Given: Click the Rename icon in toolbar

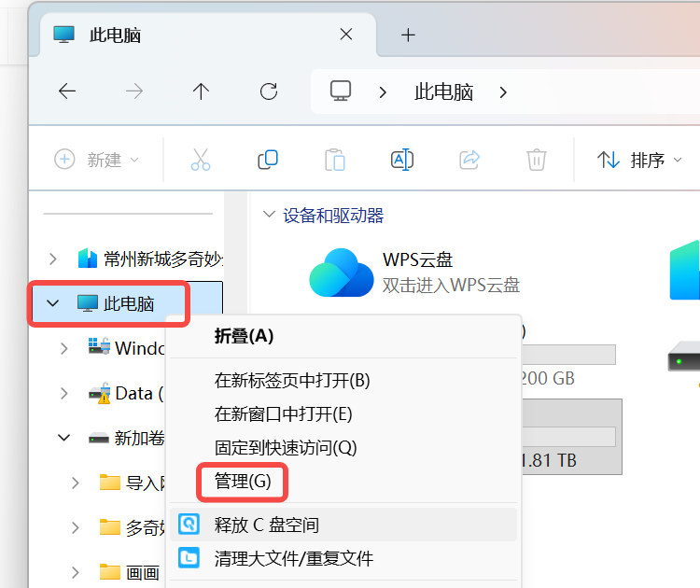Looking at the screenshot, I should click(402, 160).
